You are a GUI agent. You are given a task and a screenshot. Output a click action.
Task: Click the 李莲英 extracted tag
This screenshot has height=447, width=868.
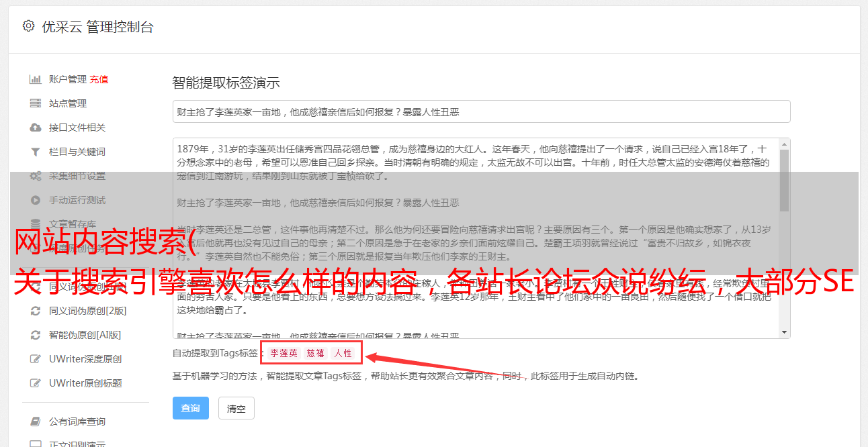pyautogui.click(x=284, y=353)
